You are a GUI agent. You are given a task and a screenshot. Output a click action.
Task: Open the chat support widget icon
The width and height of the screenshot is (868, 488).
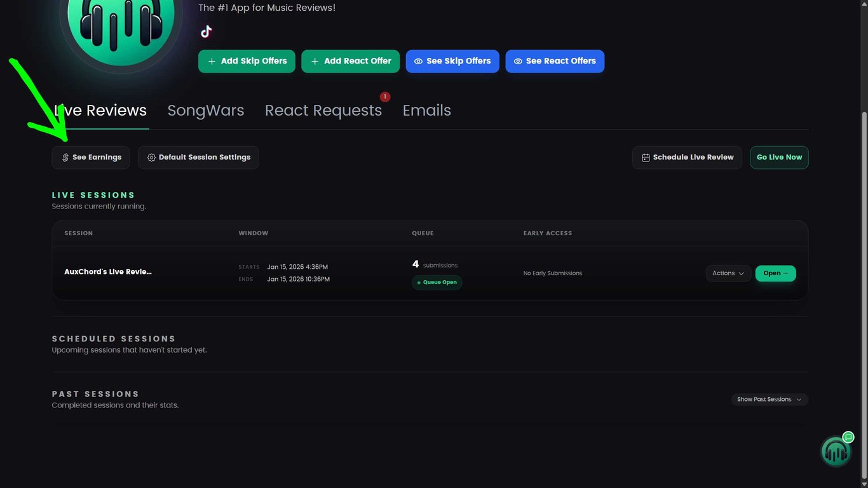click(836, 451)
